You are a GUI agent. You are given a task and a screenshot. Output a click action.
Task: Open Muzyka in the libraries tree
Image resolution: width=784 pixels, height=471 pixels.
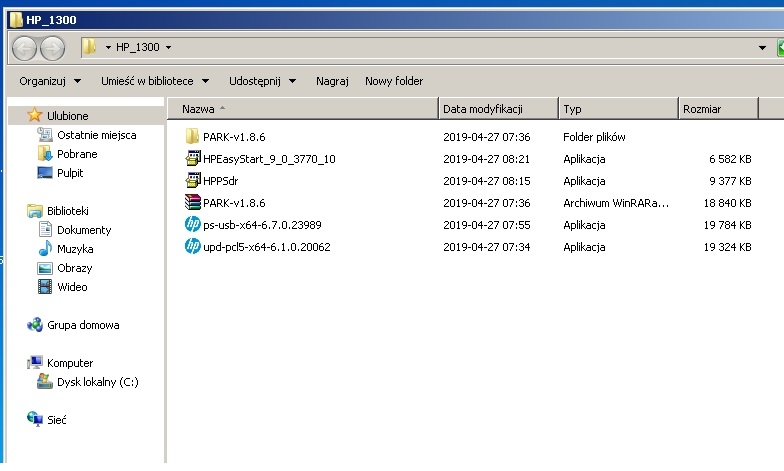click(x=75, y=249)
